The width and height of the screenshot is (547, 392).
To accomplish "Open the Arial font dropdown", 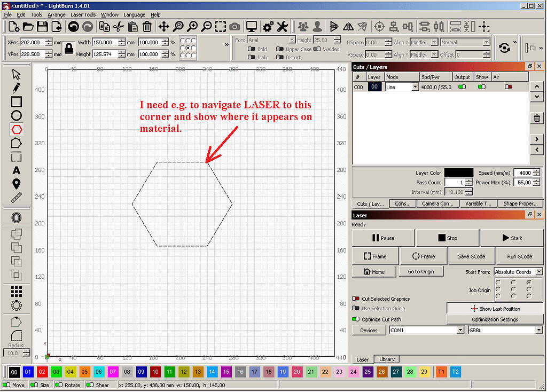I will click(x=270, y=39).
